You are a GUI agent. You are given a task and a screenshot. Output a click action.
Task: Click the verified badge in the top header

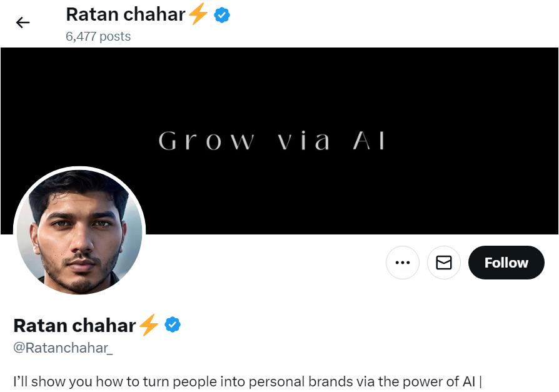(x=222, y=15)
